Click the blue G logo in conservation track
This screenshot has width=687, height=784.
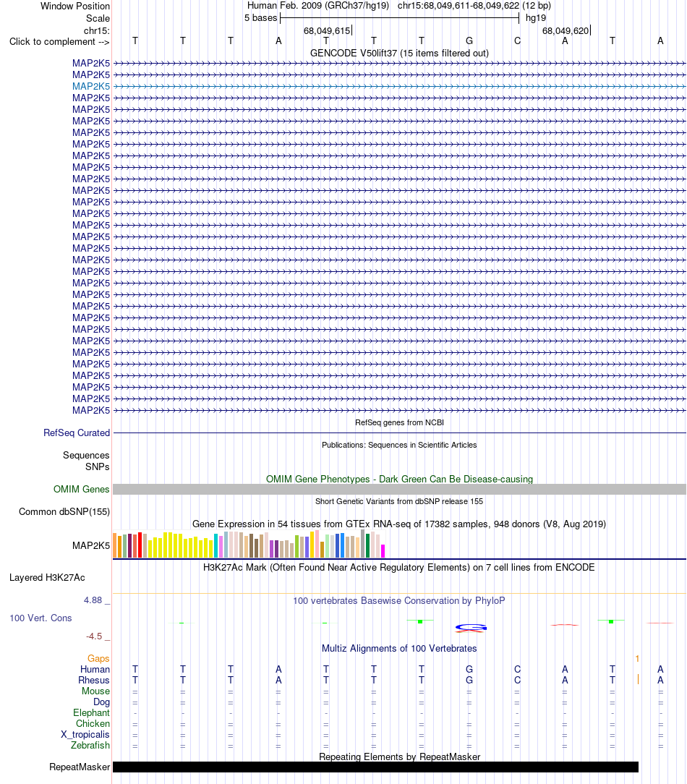(471, 627)
